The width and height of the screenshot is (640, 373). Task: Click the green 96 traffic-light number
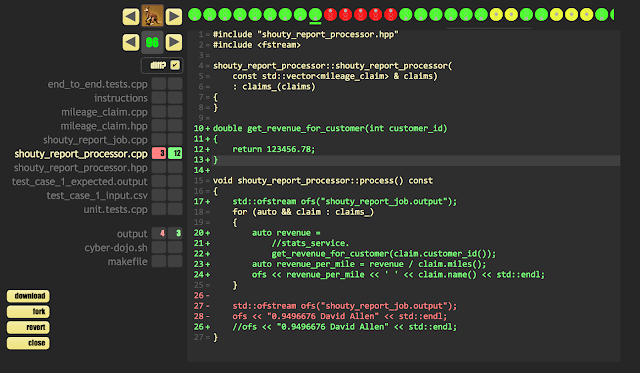point(152,42)
